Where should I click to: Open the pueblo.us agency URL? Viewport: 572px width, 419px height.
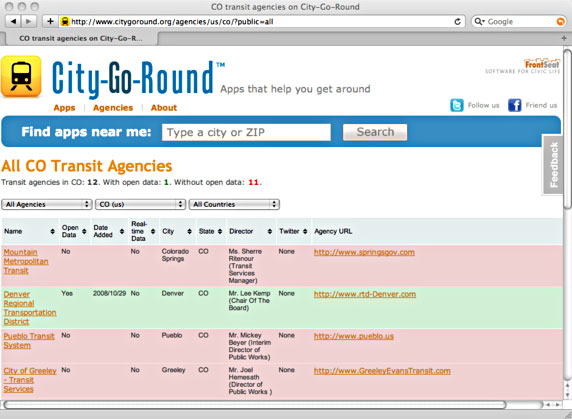point(354,336)
